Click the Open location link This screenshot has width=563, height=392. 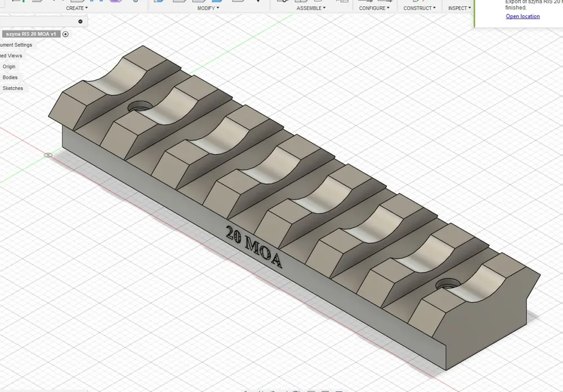[x=522, y=16]
